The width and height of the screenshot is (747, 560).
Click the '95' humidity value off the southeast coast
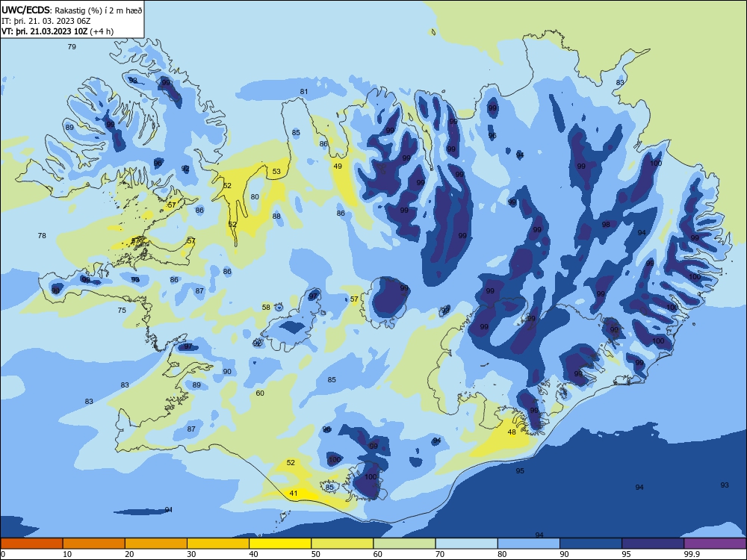(520, 471)
